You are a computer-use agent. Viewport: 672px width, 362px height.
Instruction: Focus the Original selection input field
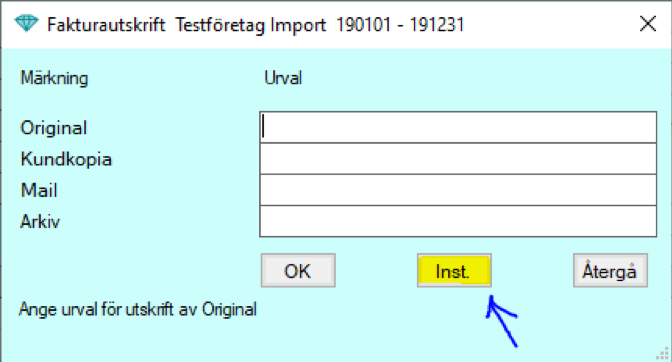[458, 127]
